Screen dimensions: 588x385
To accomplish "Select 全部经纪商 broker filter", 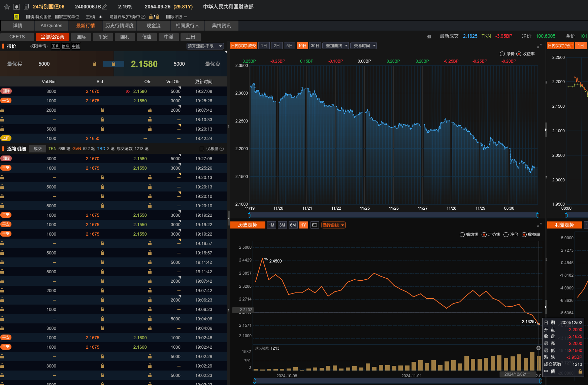I will 53,37.
